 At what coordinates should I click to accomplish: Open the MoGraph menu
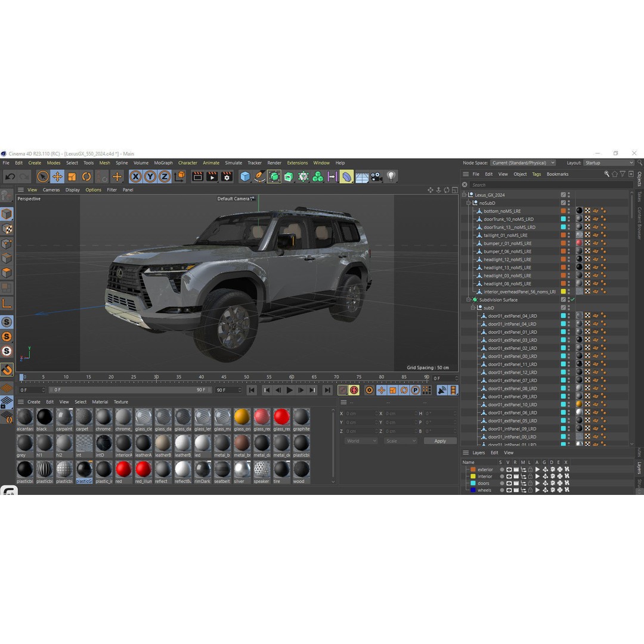pyautogui.click(x=162, y=162)
